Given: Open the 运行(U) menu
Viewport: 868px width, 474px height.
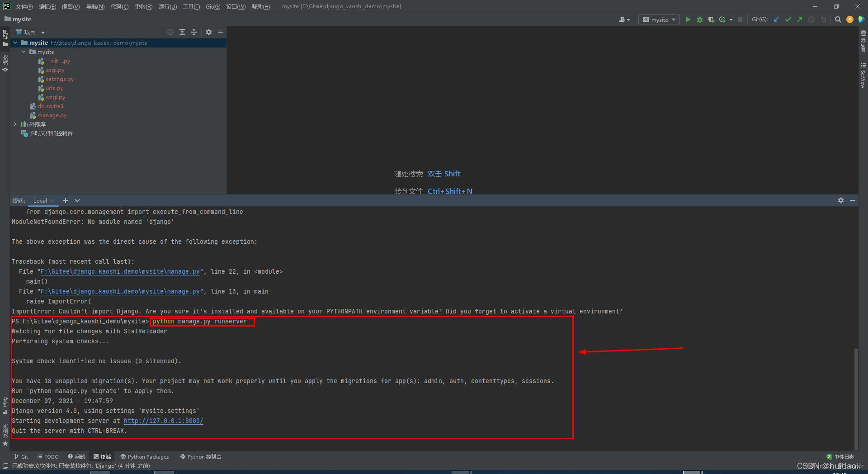Looking at the screenshot, I should click(167, 6).
